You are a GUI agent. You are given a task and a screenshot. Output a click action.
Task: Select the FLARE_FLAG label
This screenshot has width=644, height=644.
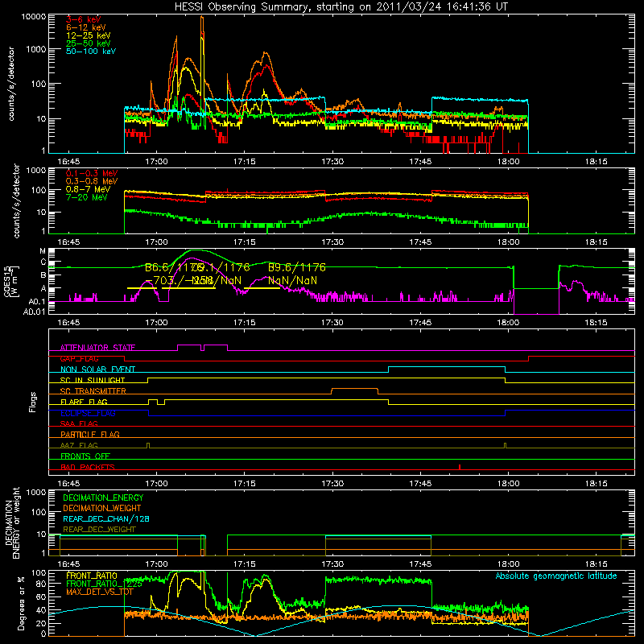point(84,402)
